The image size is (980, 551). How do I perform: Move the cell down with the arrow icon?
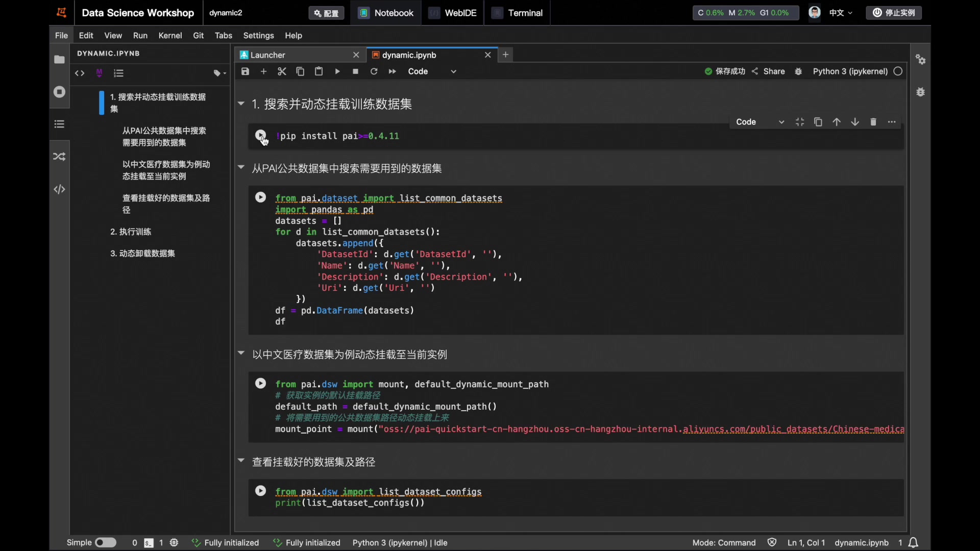pos(855,122)
